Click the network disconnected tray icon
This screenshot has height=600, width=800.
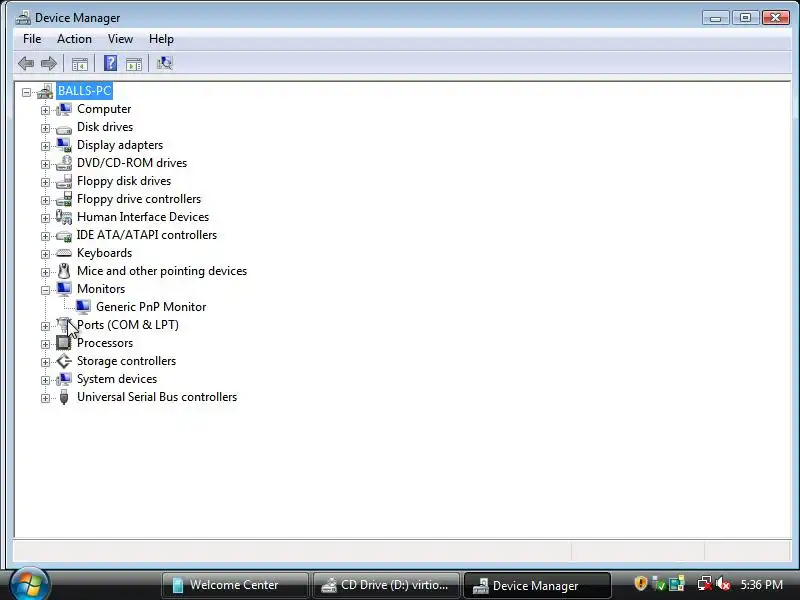click(705, 584)
